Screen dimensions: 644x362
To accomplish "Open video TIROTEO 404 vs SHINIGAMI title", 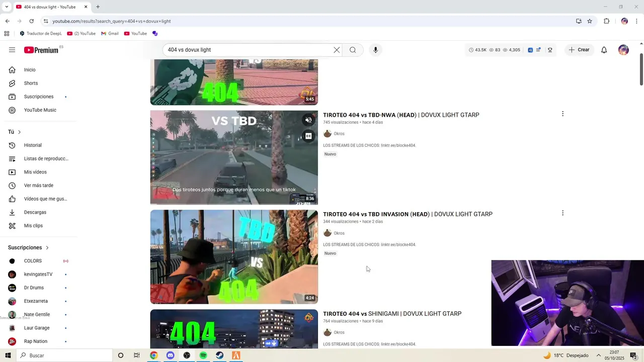I will click(x=392, y=314).
